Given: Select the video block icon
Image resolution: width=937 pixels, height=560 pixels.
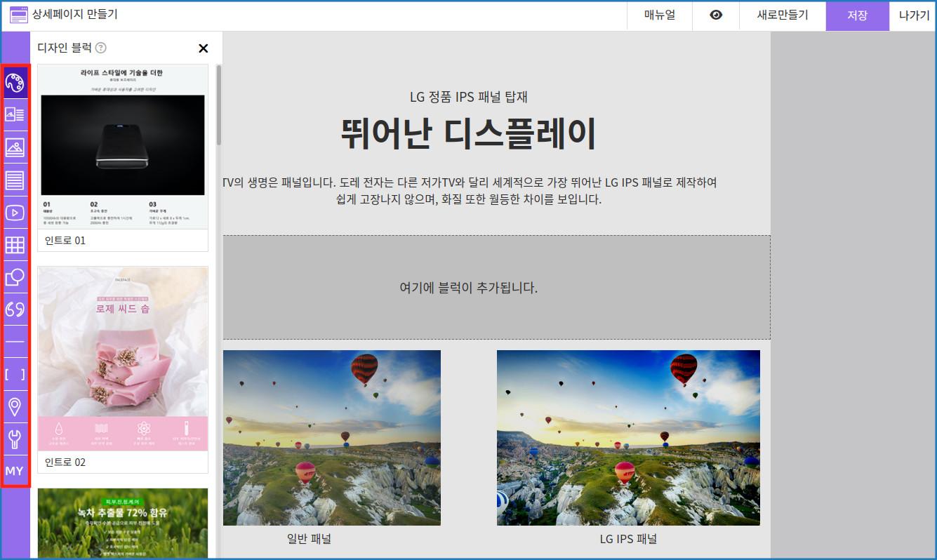Looking at the screenshot, I should 15,211.
